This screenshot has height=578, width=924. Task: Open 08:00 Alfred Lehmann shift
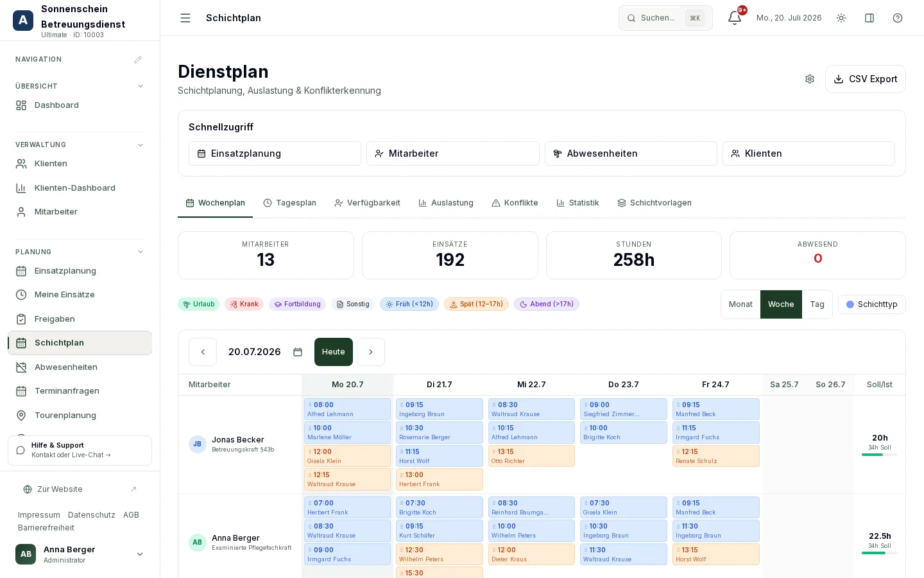click(347, 409)
